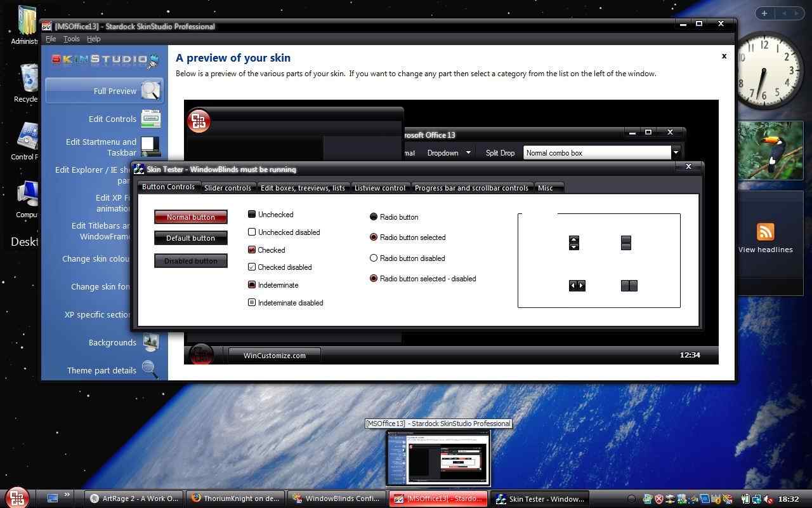Toggle the Checked checkbox
812x508 pixels.
(x=252, y=250)
